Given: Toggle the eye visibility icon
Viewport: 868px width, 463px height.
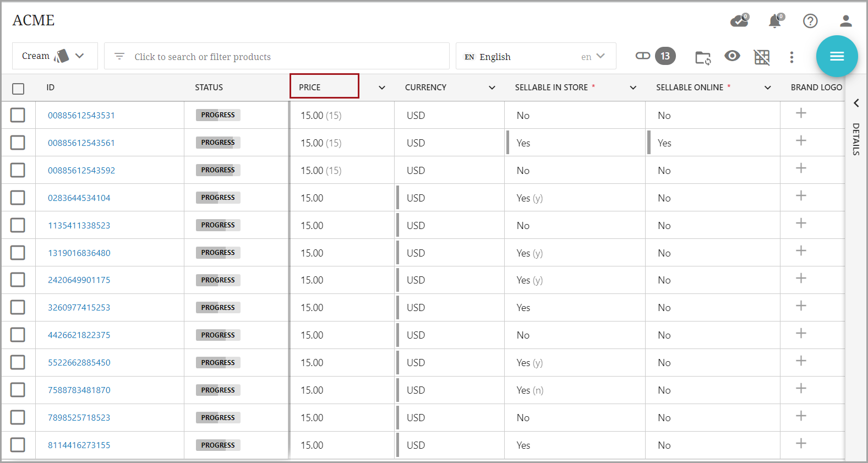Looking at the screenshot, I should pyautogui.click(x=732, y=56).
